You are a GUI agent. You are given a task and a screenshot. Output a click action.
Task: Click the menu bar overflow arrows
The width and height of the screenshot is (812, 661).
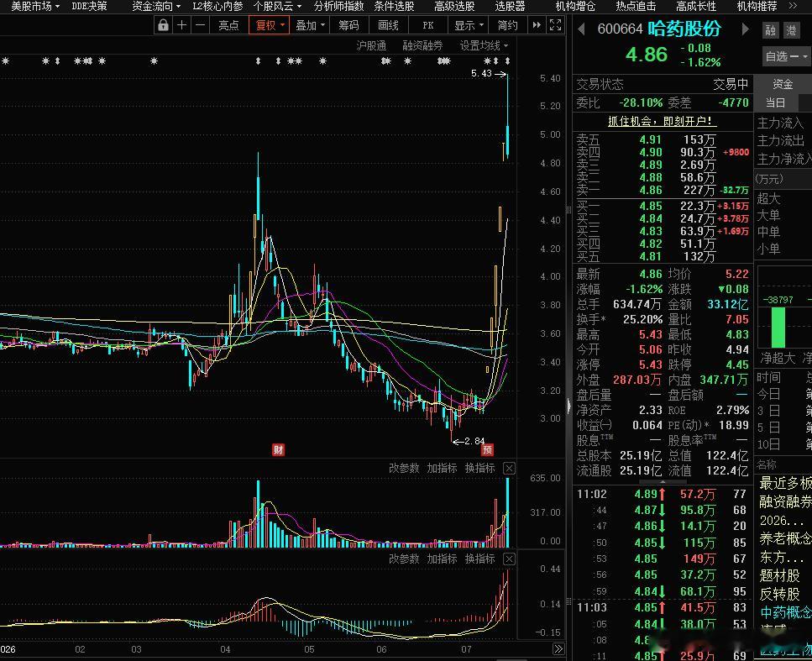pos(793,6)
